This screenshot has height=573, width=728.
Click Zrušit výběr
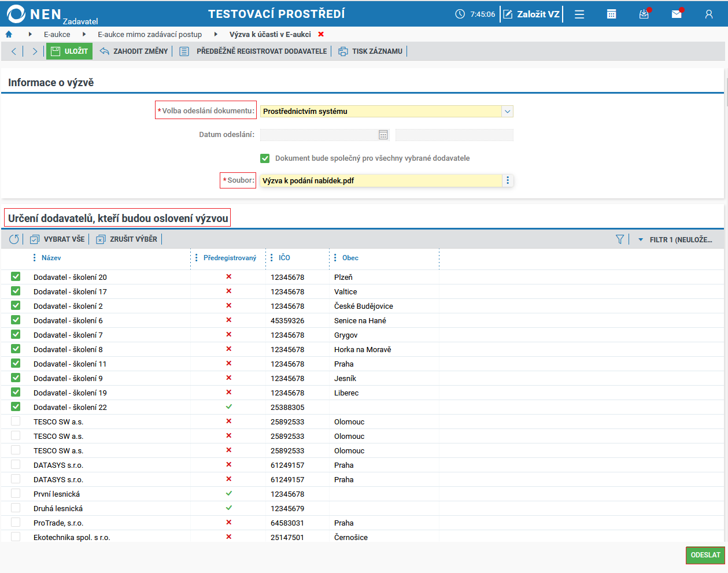pos(127,239)
